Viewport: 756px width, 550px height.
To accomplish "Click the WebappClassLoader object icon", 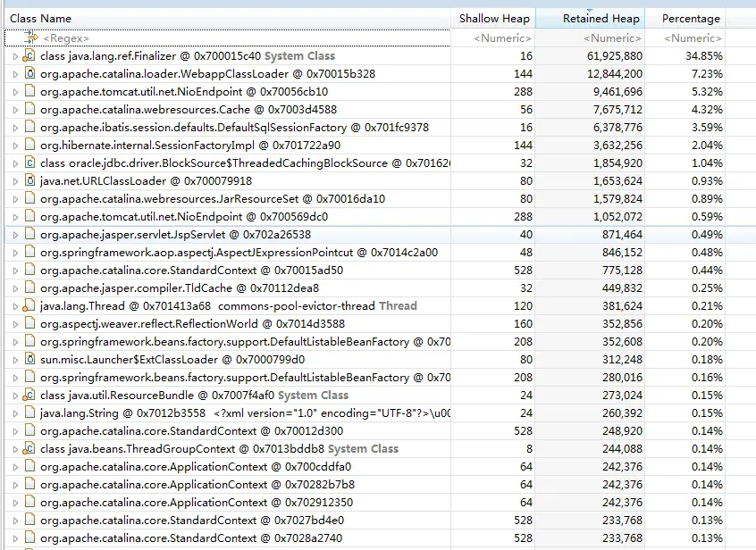I will point(29,73).
